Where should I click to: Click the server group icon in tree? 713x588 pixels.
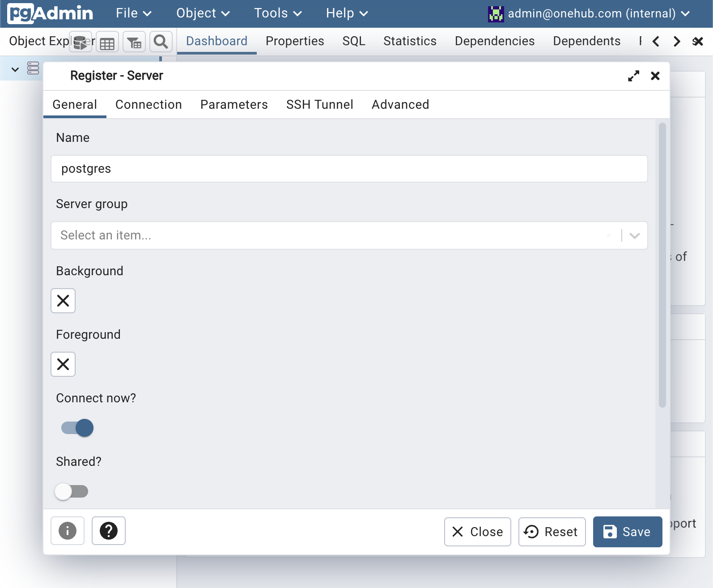click(x=33, y=68)
